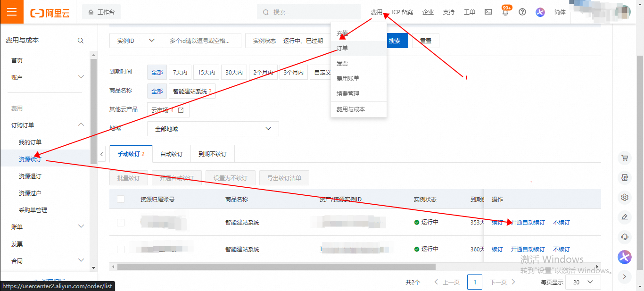Choose 充值 from the dropdown menu
The height and width of the screenshot is (291, 644).
click(x=359, y=33)
